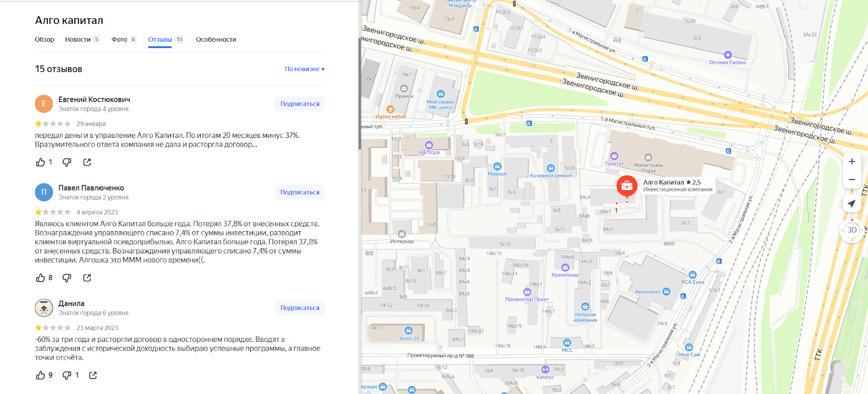Zoom out the map with minus
Viewport: 868px width, 394px height.
point(852,180)
